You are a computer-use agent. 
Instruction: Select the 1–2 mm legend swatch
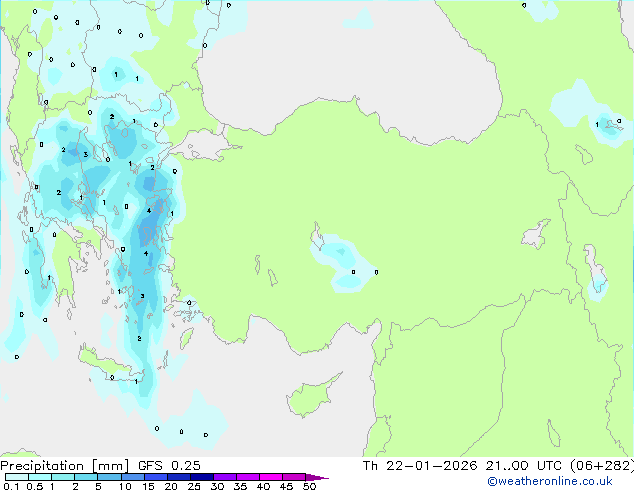point(63,477)
